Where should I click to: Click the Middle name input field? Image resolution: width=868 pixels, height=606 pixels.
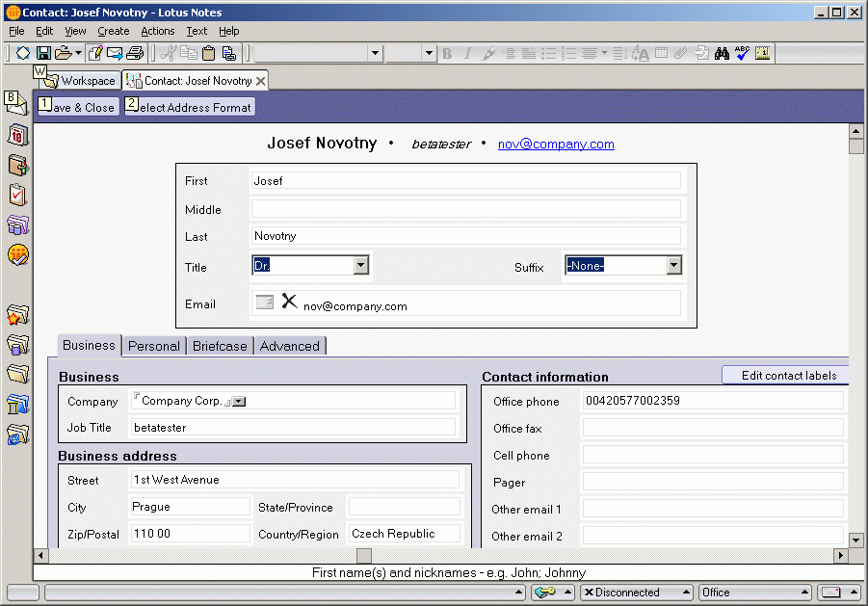[x=465, y=209]
